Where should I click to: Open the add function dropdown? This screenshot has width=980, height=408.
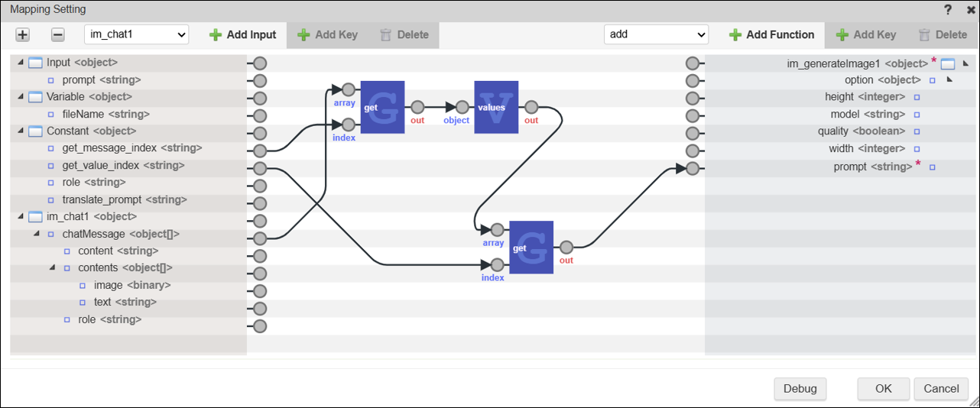pyautogui.click(x=656, y=34)
